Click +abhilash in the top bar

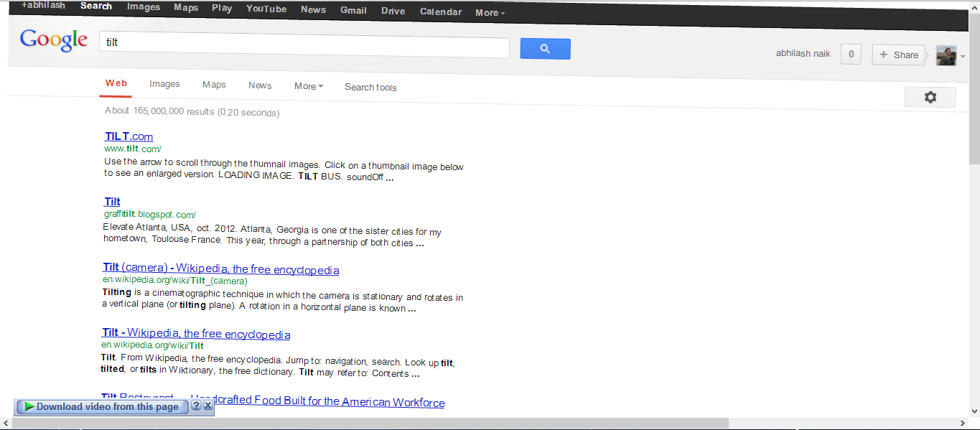tap(42, 5)
